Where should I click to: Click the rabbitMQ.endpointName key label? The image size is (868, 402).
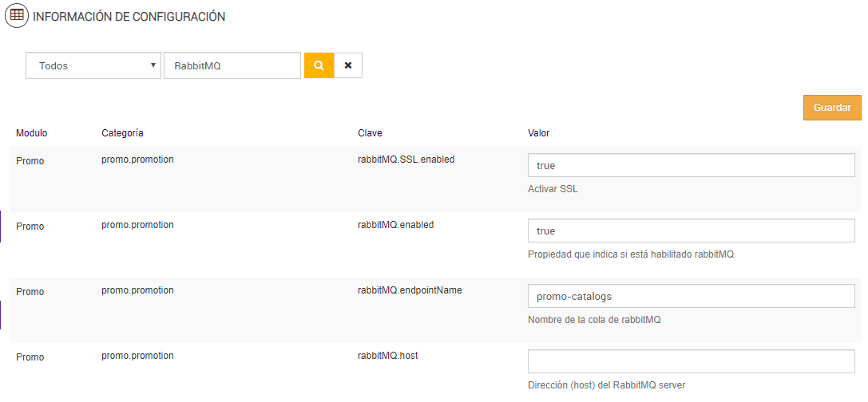pos(410,290)
